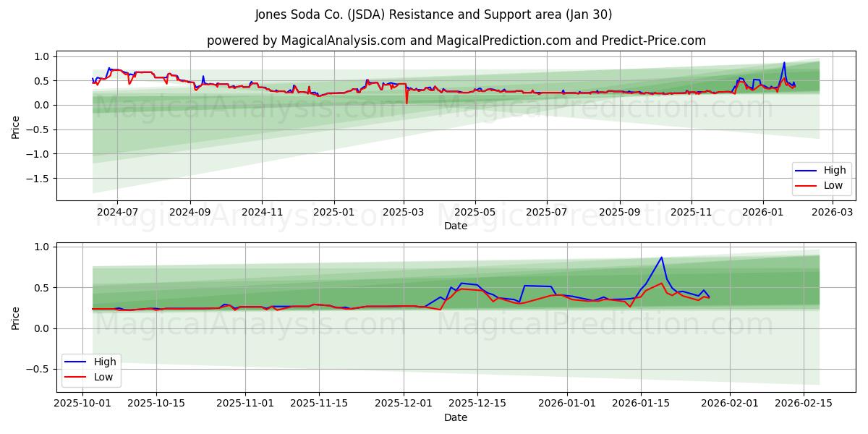Click the '2025-10-01' tick on lower chart
868x434 pixels.
point(82,404)
